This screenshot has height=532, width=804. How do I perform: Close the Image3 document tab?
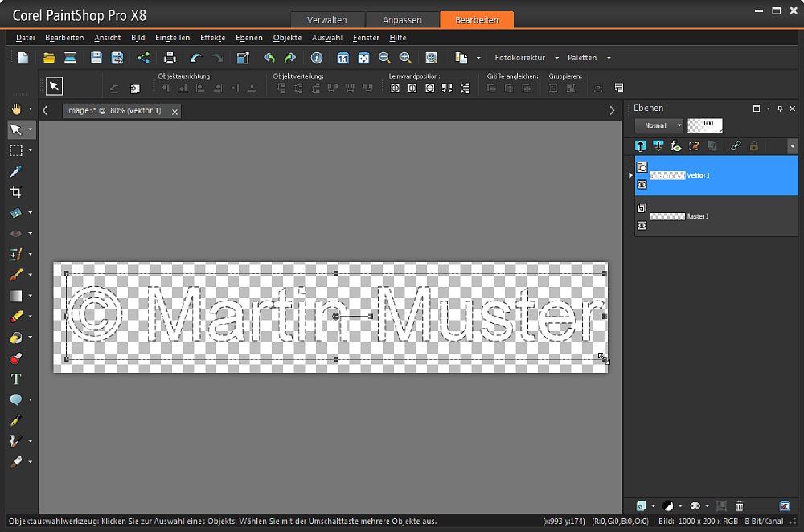click(x=174, y=112)
